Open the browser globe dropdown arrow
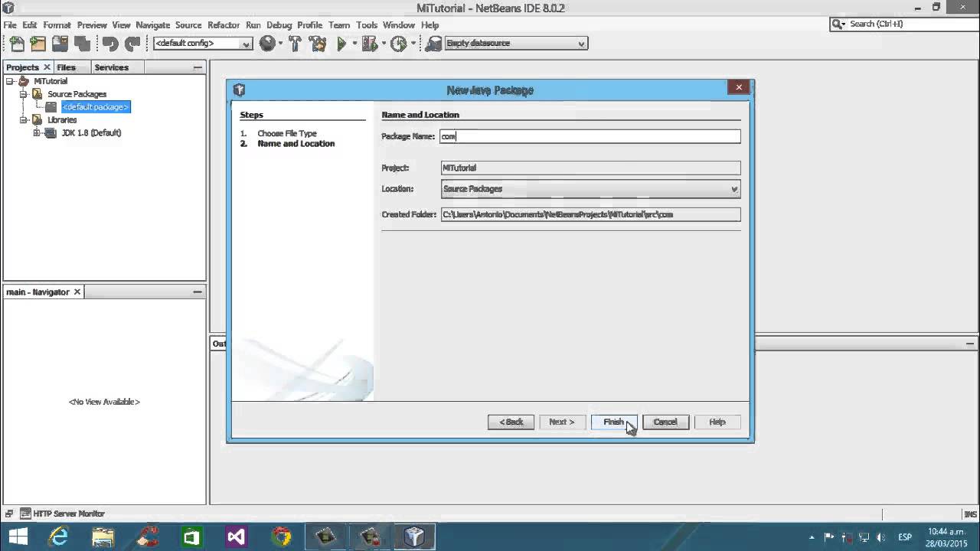 (280, 44)
